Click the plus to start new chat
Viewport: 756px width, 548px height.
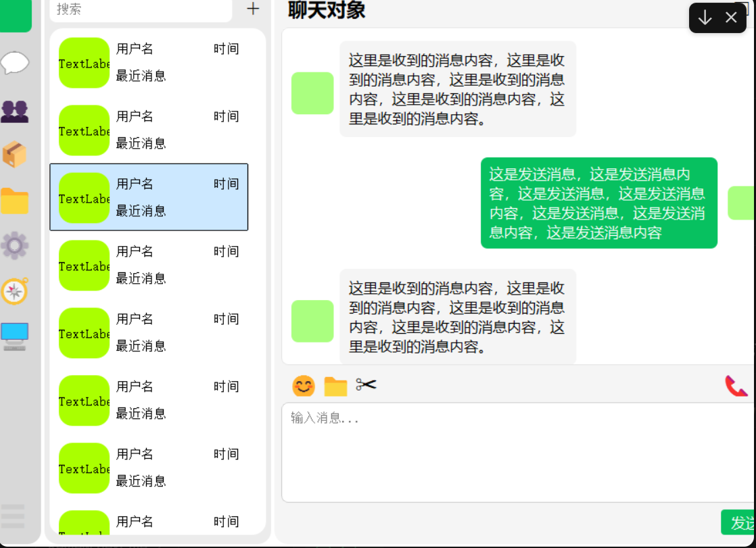pyautogui.click(x=252, y=9)
